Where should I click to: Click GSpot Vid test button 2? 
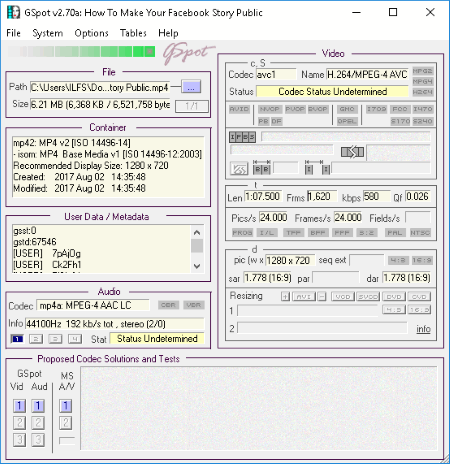pyautogui.click(x=19, y=423)
